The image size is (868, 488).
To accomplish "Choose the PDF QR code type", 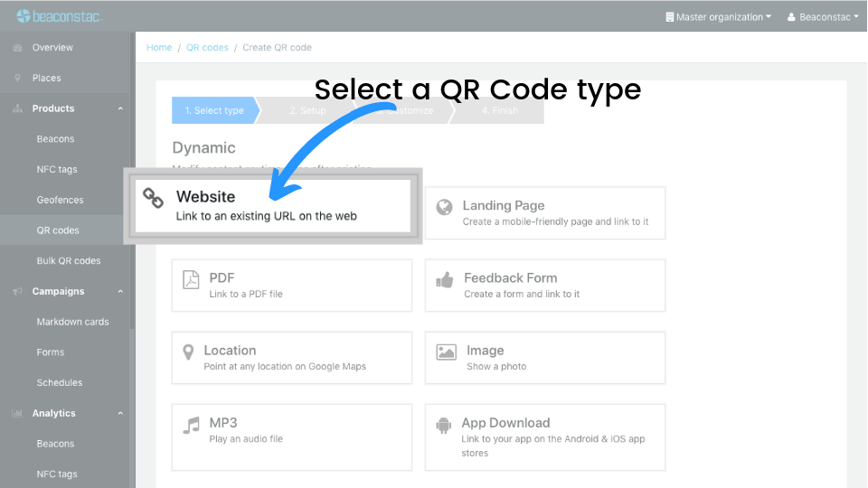I will [x=292, y=286].
